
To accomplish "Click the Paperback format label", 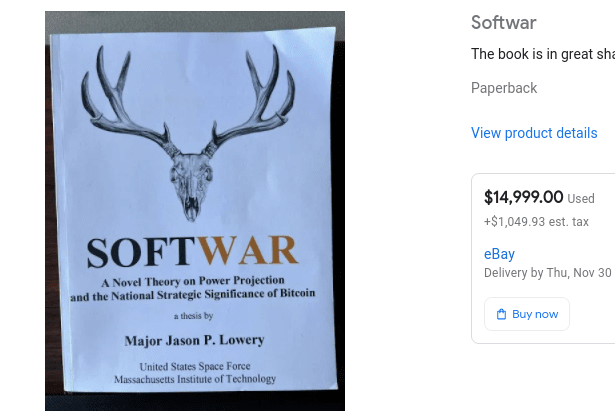I will (x=504, y=88).
